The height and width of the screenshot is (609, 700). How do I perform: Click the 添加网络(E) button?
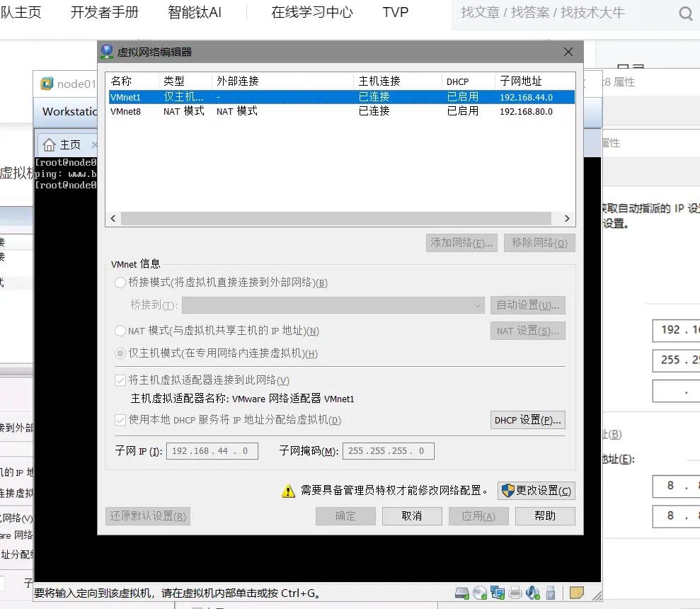[x=461, y=243]
